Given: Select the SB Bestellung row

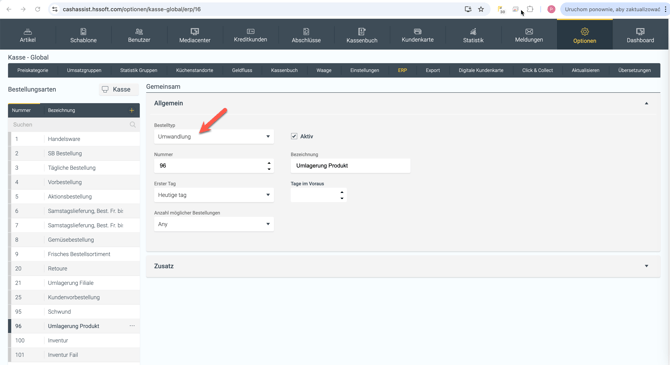Looking at the screenshot, I should tap(74, 153).
